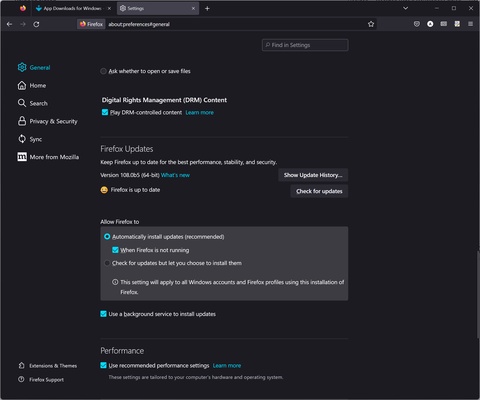Open DRM content Learn more link
The height and width of the screenshot is (400, 480).
click(200, 112)
